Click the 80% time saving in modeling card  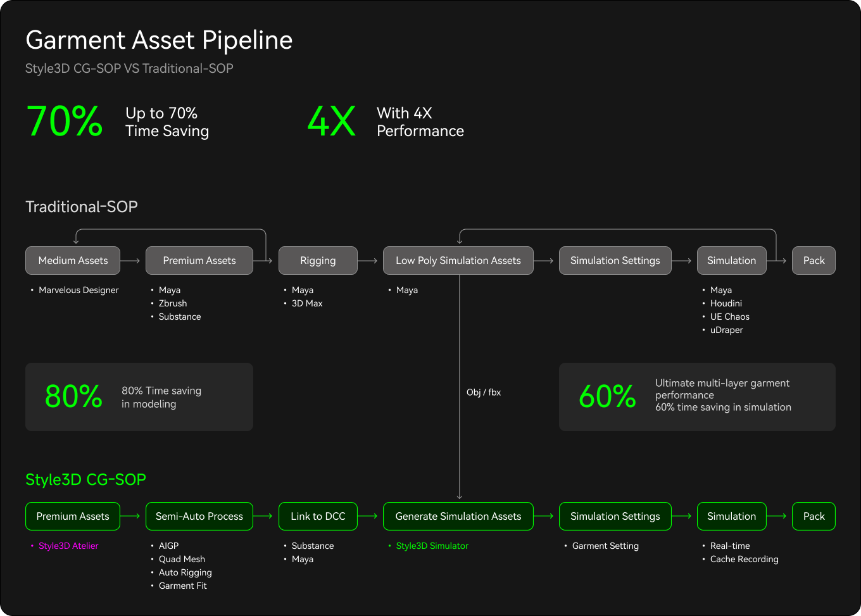[x=139, y=397]
